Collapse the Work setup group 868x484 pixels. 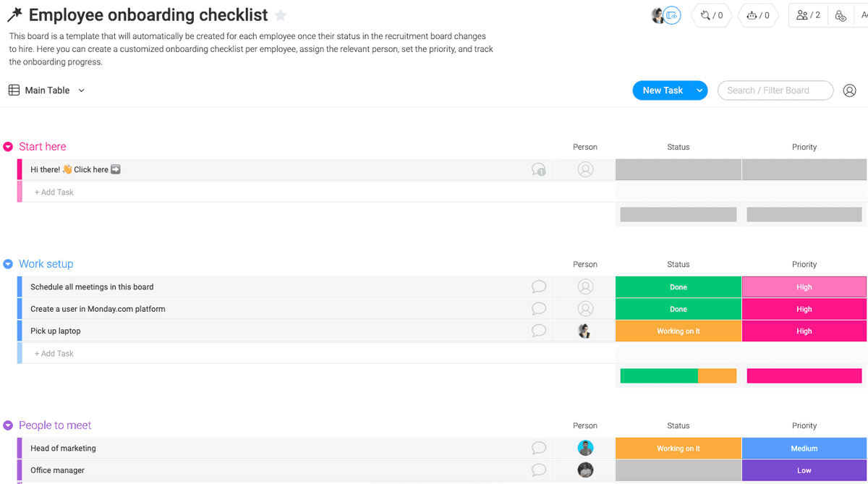pyautogui.click(x=7, y=263)
